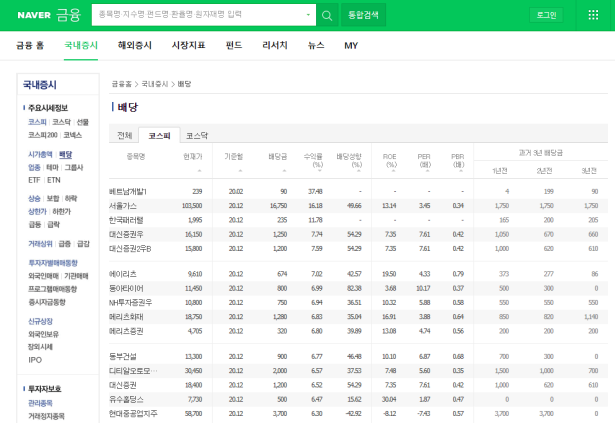Open the 펀드 menu
Screen dimensions: 615x423
(x=234, y=46)
